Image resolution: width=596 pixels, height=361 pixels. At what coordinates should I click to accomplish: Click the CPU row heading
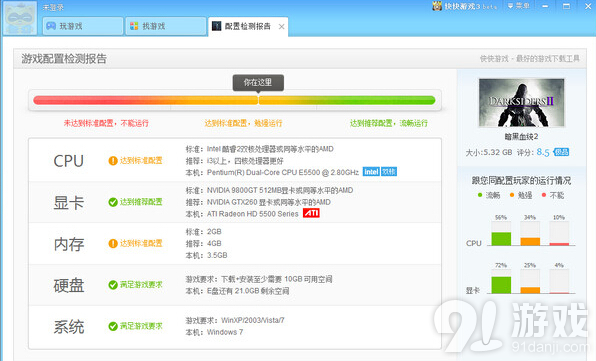point(68,161)
